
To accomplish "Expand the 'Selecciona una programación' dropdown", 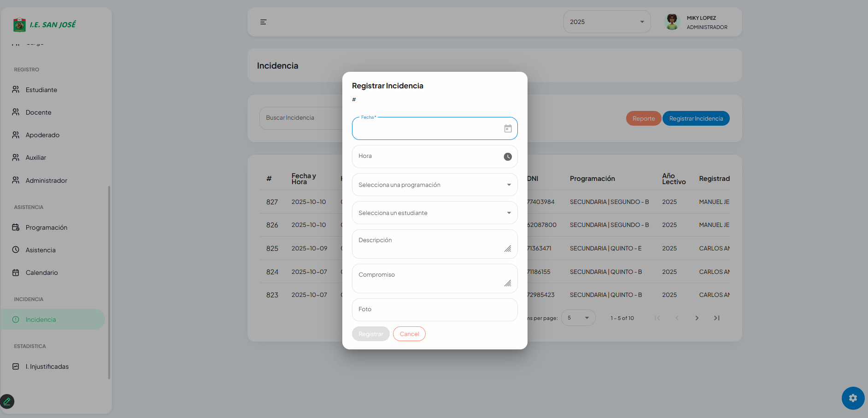I will (434, 185).
